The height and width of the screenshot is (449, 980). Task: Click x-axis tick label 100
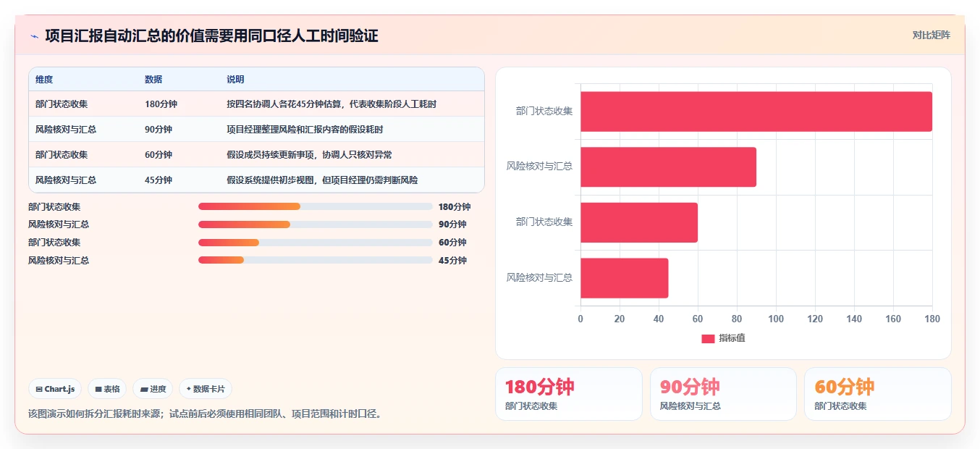pos(776,319)
